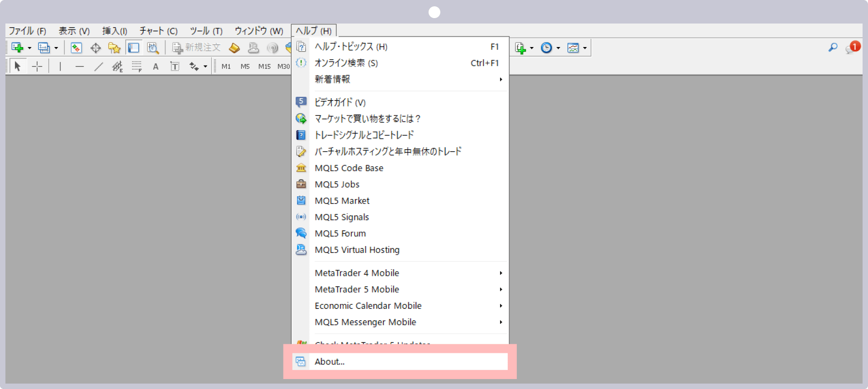Screen dimensions: 868x389
Task: Select the horizontal line drawing tool
Action: (80, 66)
